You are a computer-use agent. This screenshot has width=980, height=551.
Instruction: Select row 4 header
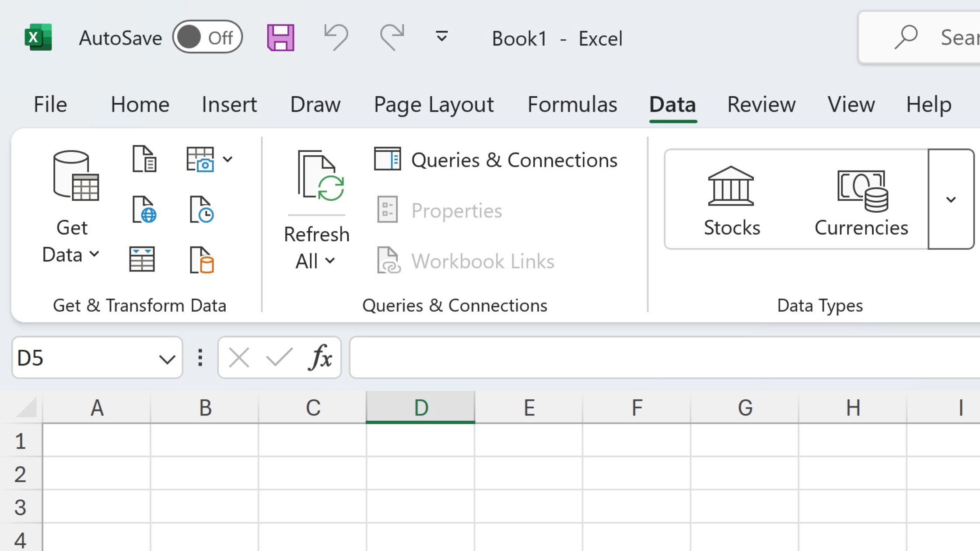21,538
